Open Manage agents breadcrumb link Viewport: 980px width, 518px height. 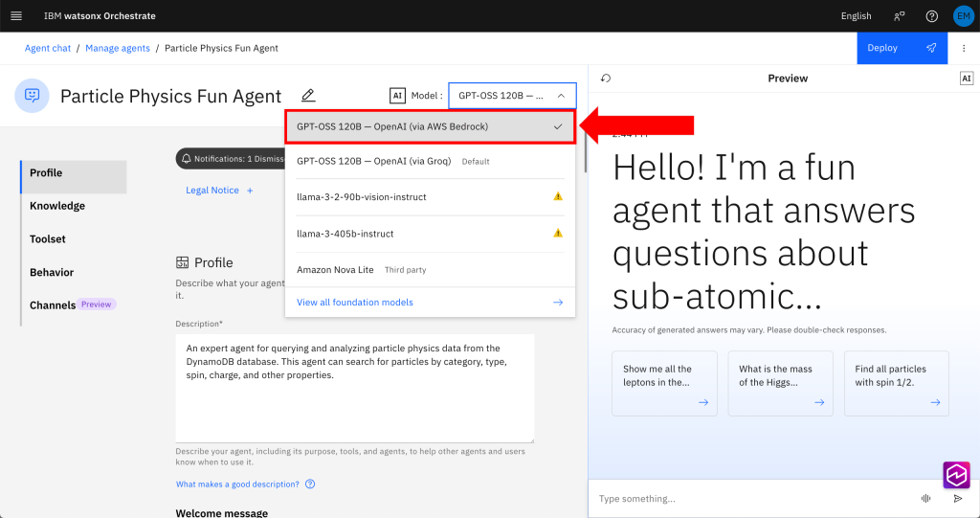point(118,48)
